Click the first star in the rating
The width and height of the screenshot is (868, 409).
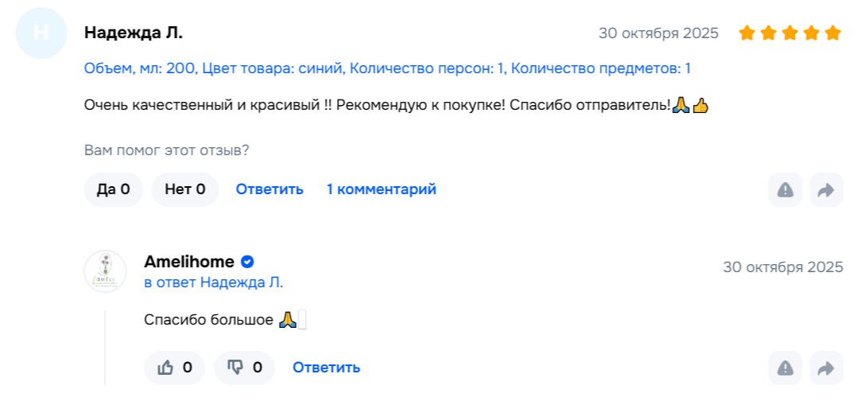coord(746,33)
